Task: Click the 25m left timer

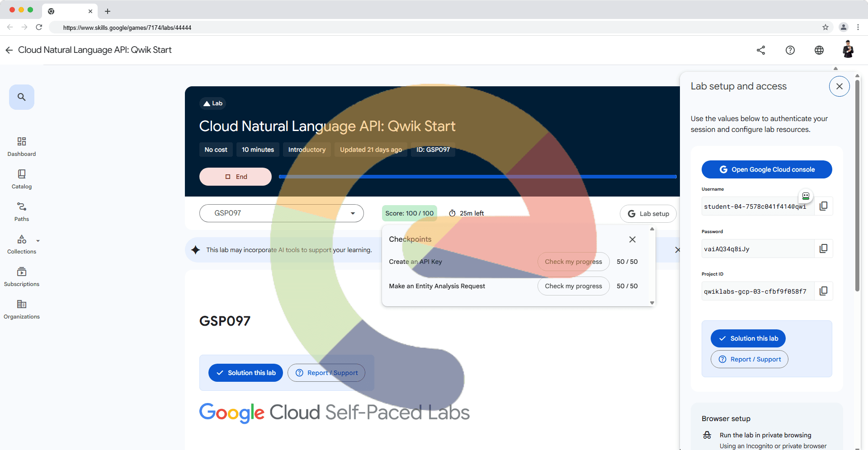Action: (466, 213)
